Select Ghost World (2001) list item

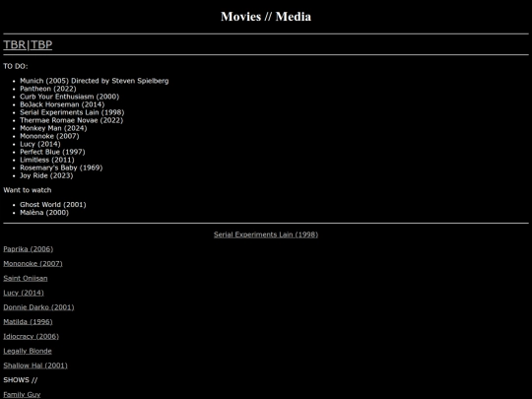pos(53,205)
